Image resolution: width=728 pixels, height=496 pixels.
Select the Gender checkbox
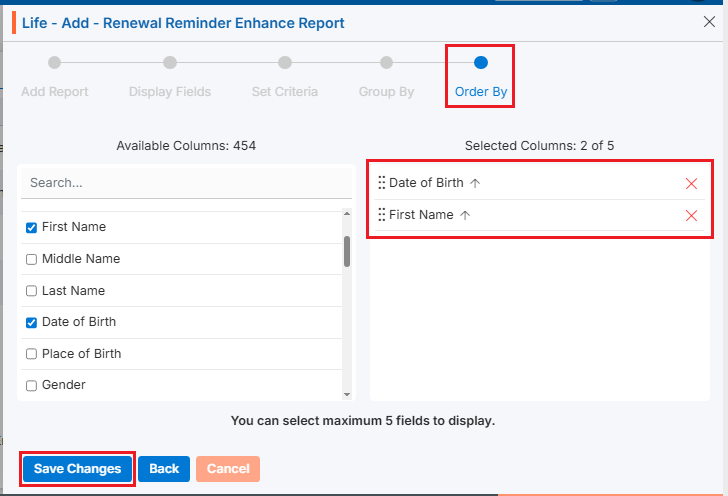[32, 385]
